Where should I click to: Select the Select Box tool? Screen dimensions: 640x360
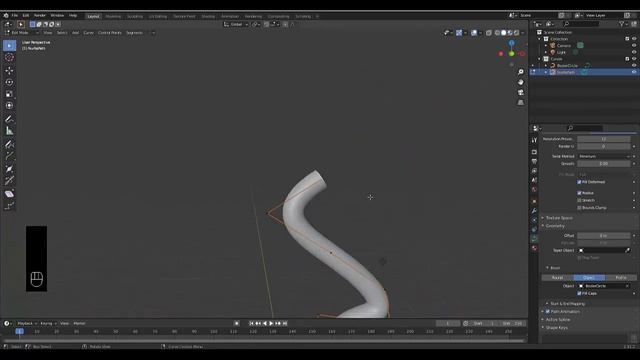[9, 45]
